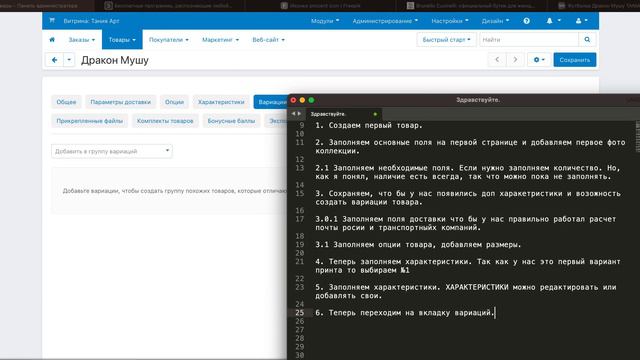Image resolution: width=640 pixels, height=360 pixels.
Task: Close the Sublime window with red button
Action: click(293, 100)
